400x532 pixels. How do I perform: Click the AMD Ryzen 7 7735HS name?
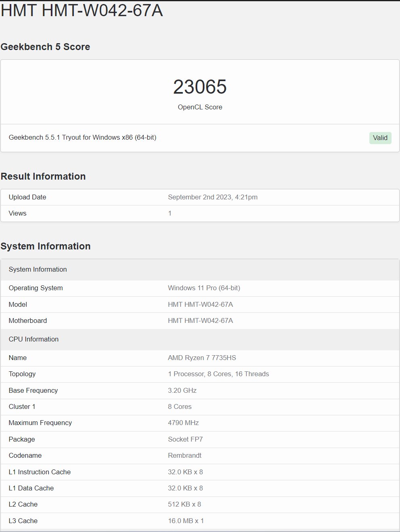pyautogui.click(x=202, y=358)
